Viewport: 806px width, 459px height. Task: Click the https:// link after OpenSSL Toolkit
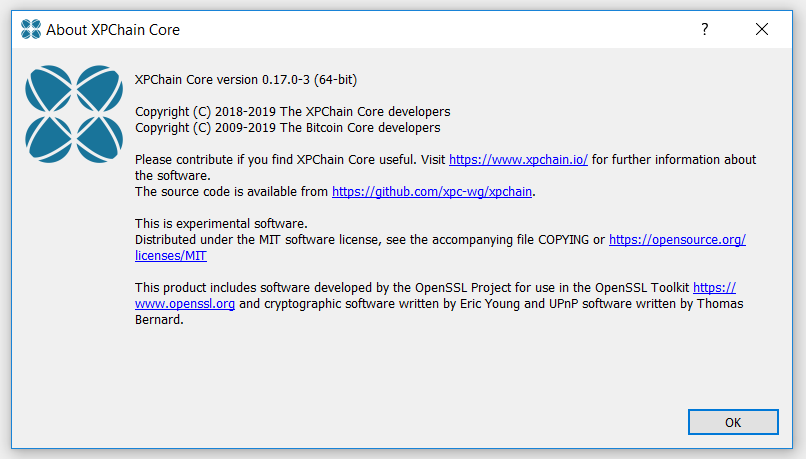click(714, 288)
